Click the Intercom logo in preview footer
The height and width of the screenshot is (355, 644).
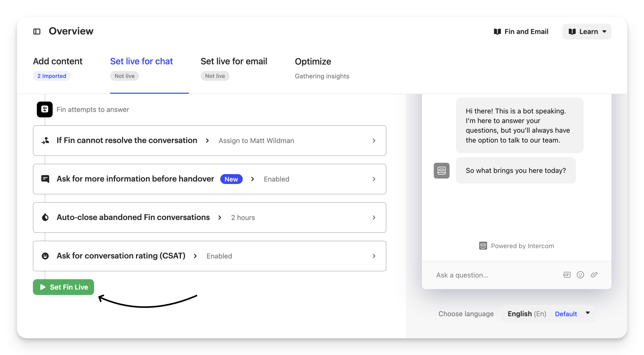(x=483, y=246)
